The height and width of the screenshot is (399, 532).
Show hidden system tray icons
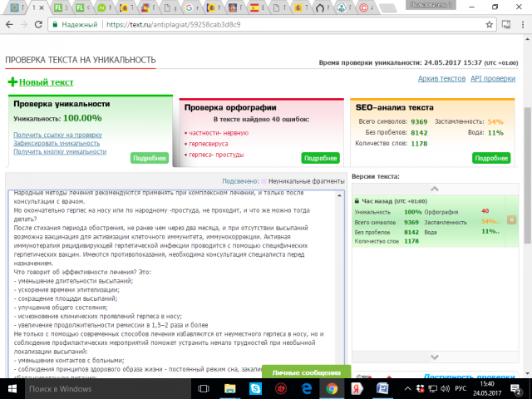(408, 389)
